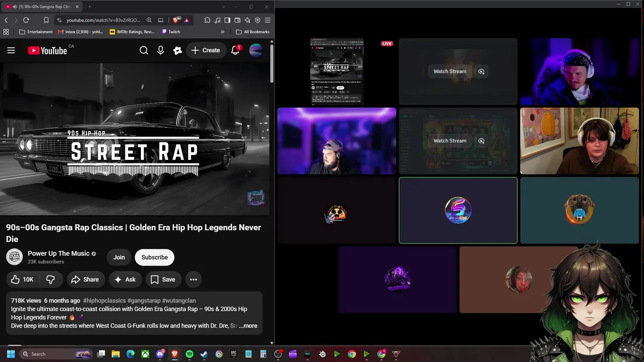Open the Brave main hamburger menu
Viewport: 644px width, 362px height.
point(268,20)
